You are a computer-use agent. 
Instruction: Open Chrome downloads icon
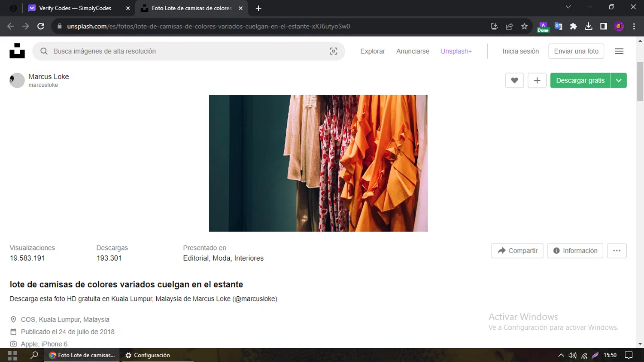[589, 26]
